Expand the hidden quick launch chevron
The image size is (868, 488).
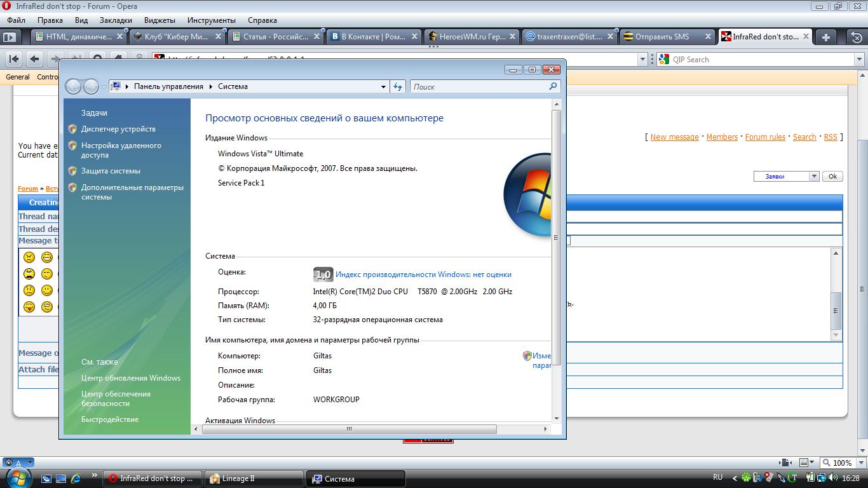95,475
